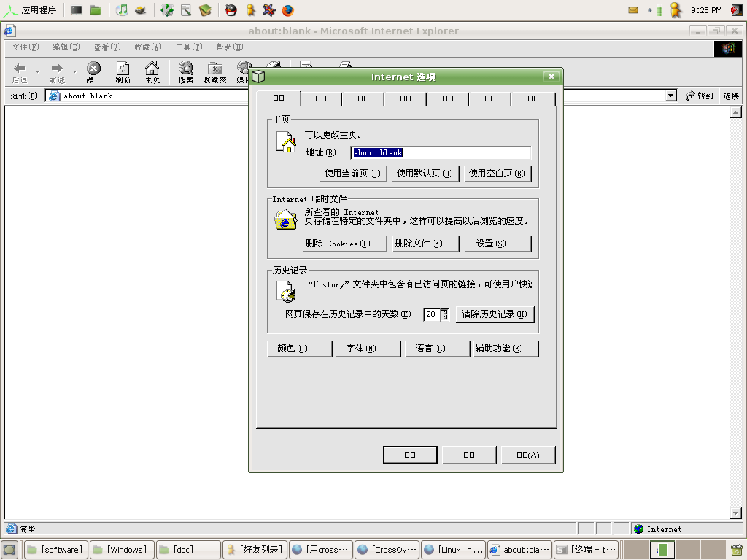747x560 pixels.
Task: Go back with the 后退 toolbar button
Action: click(20, 72)
